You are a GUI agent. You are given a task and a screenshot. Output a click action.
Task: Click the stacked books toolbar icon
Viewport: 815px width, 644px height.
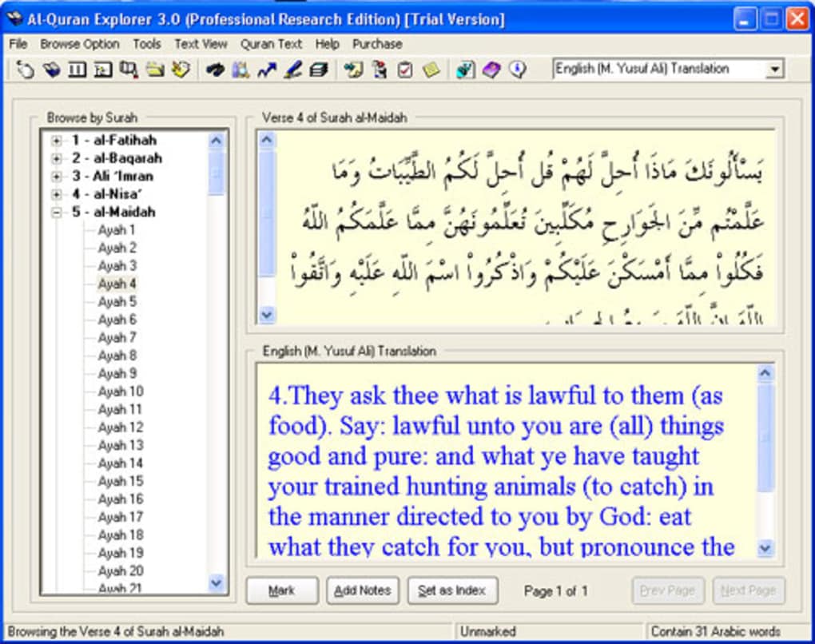click(319, 70)
